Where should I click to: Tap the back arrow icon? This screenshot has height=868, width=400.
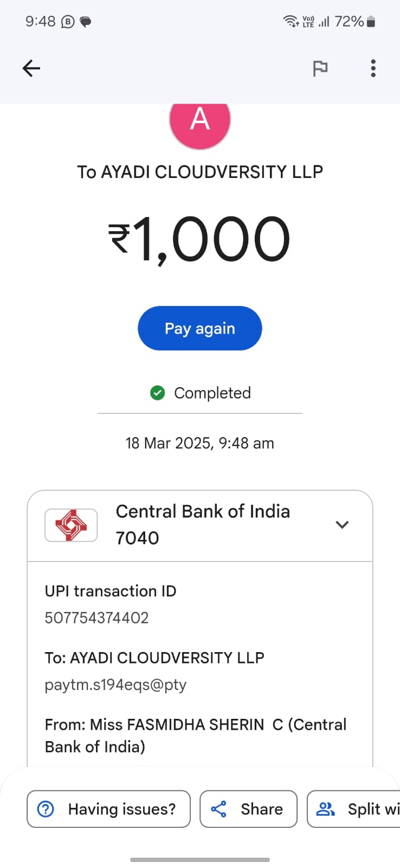(31, 68)
